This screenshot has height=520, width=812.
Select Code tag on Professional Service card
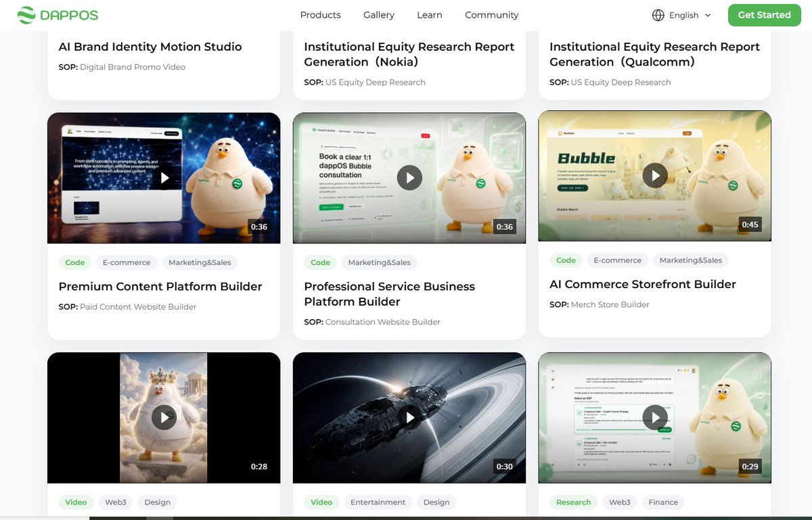tap(321, 262)
